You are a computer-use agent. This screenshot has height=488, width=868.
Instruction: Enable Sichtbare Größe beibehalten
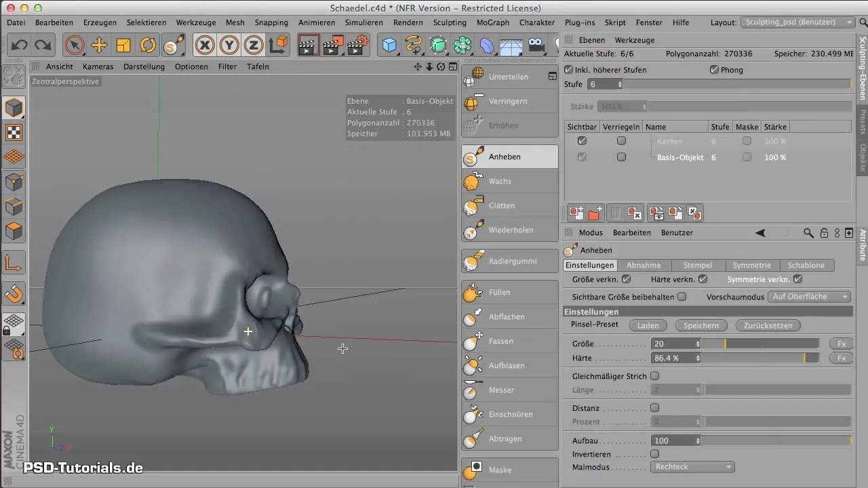coord(682,296)
